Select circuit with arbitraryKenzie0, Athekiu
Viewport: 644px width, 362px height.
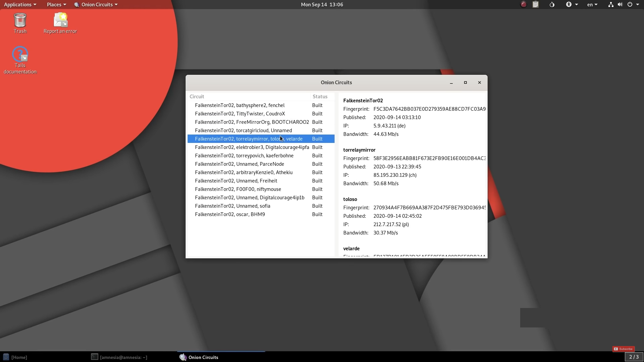click(x=261, y=172)
